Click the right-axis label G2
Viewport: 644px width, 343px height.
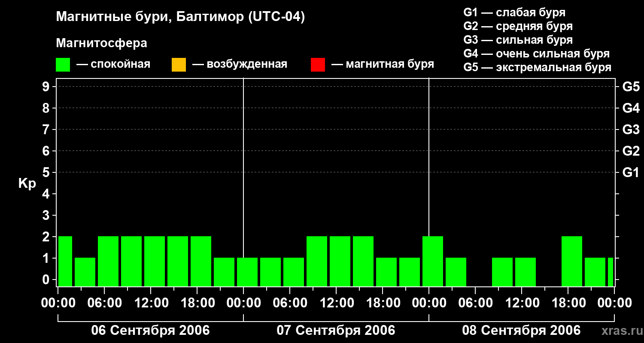(x=631, y=151)
